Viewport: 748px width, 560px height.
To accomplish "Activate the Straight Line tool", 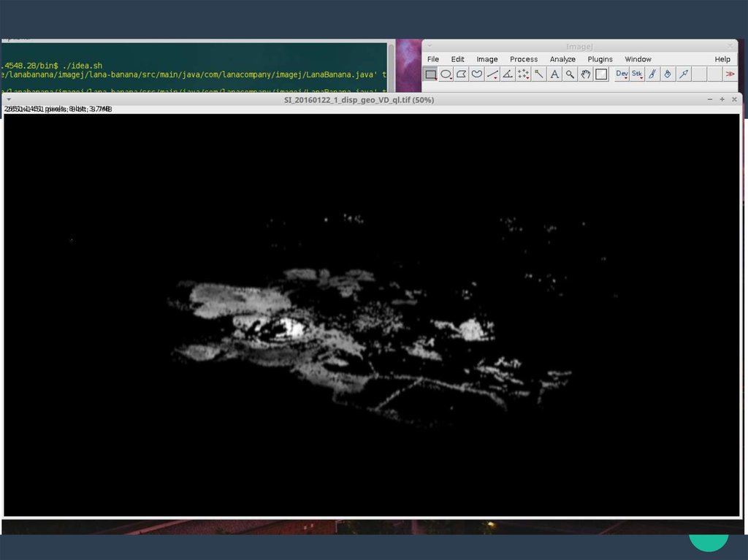I will point(492,74).
